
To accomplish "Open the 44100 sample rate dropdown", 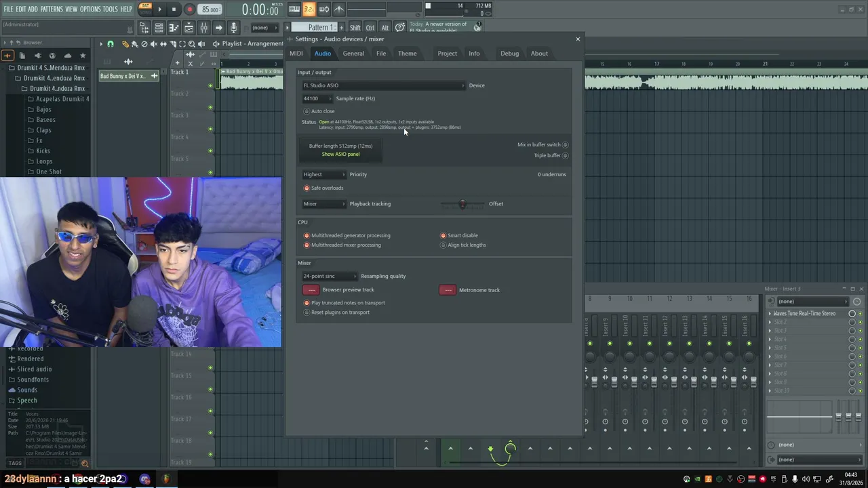I will click(317, 98).
